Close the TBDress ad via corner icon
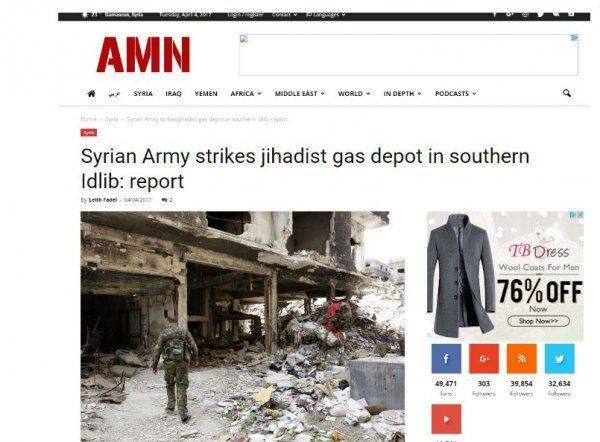Screen dimensions: 600x442 click(x=580, y=215)
